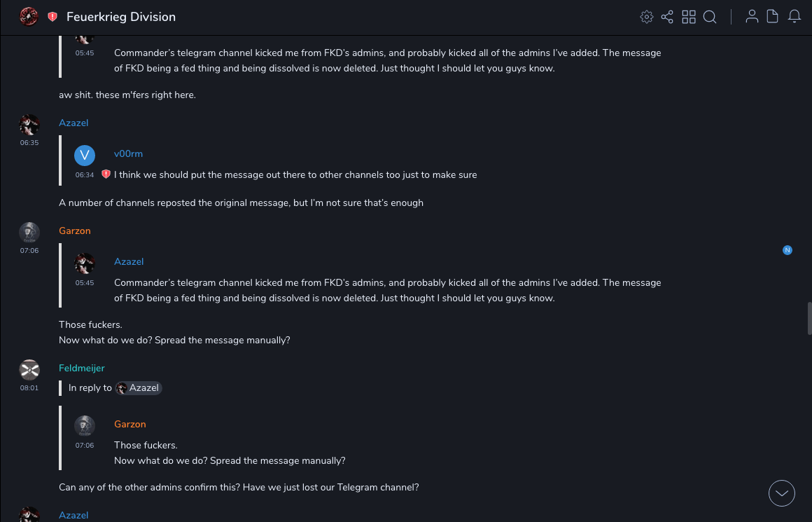Click the blue v00rm "V" avatar
This screenshot has width=812, height=522.
pos(85,155)
